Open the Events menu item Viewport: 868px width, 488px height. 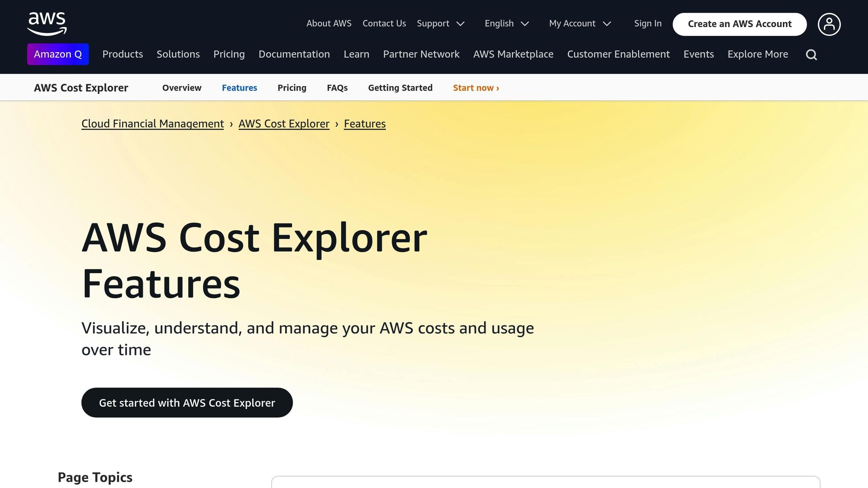(x=698, y=54)
